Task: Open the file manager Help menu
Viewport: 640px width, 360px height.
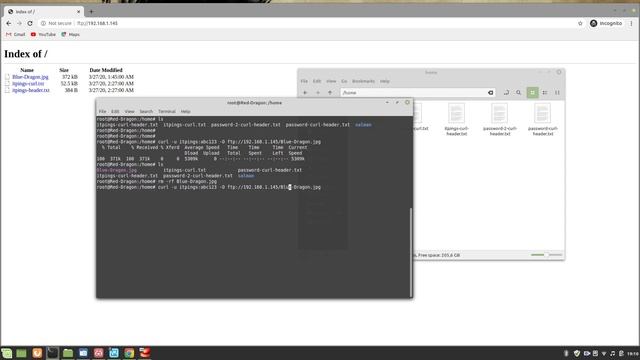Action: tap(384, 81)
